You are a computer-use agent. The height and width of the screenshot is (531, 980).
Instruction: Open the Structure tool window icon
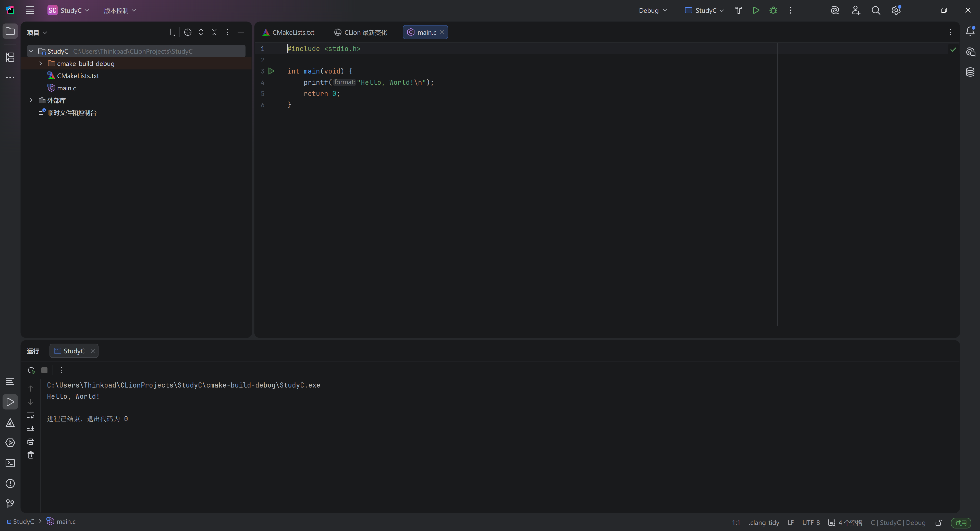[x=10, y=57]
